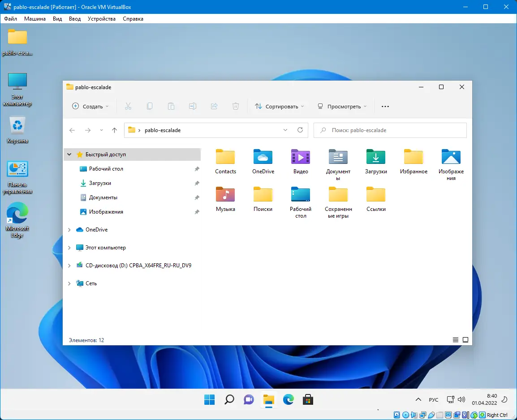The width and height of the screenshot is (517, 420).
Task: Open the address bar history dropdown
Action: point(285,130)
